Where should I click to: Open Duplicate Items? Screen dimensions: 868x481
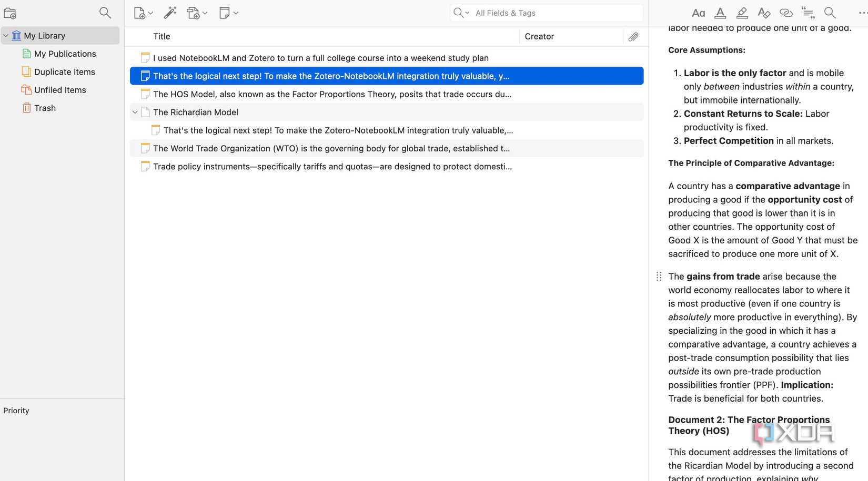click(64, 72)
